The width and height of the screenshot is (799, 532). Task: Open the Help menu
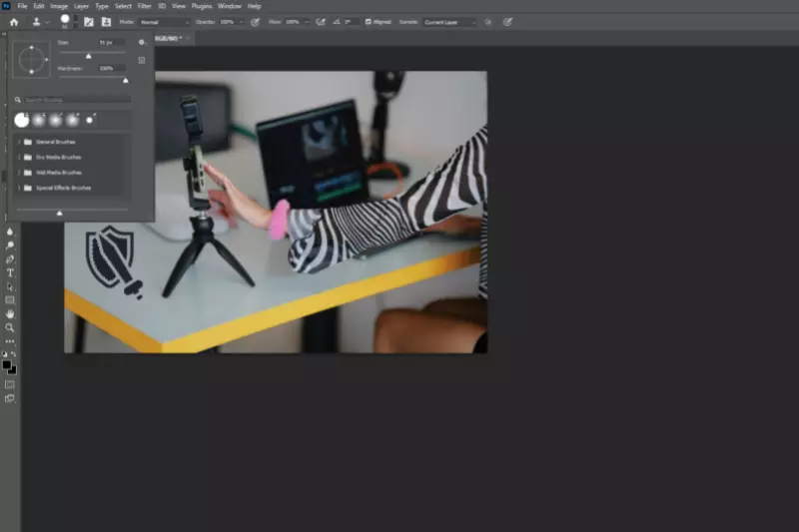254,6
